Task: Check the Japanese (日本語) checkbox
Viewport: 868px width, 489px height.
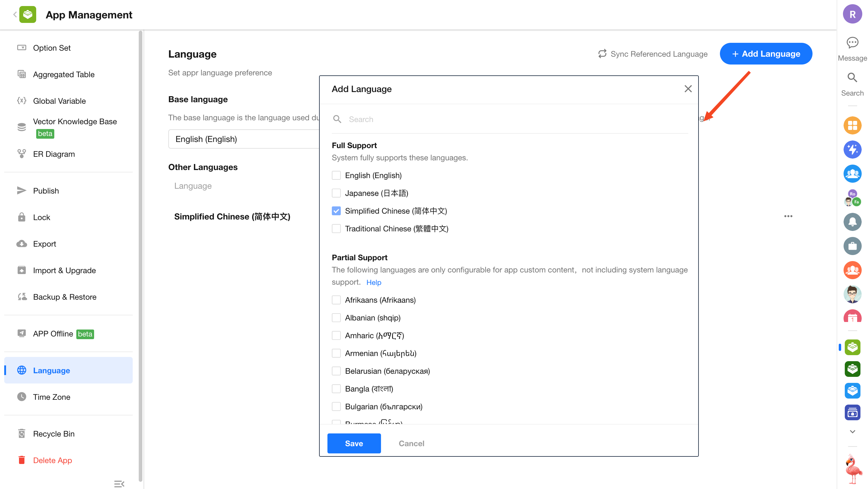Action: coord(336,193)
